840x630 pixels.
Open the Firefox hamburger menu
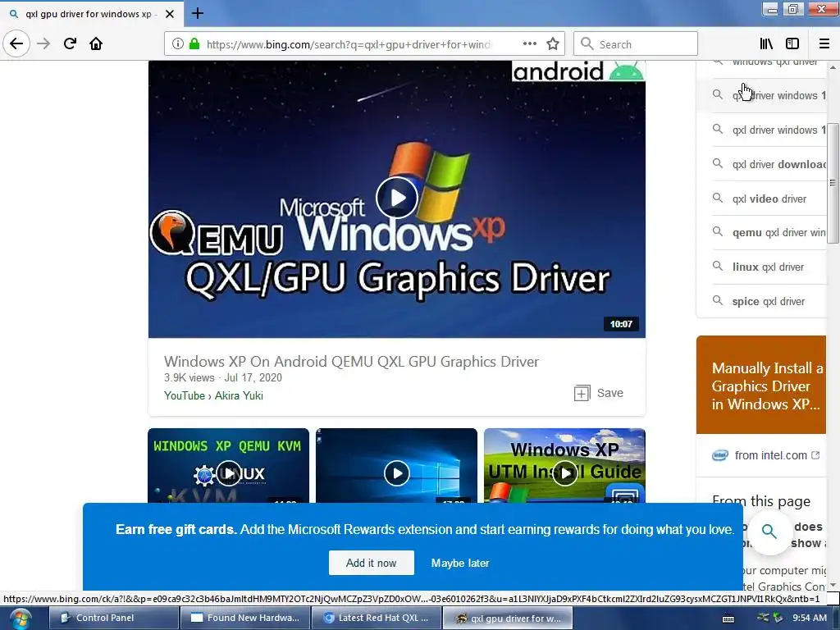click(x=824, y=43)
